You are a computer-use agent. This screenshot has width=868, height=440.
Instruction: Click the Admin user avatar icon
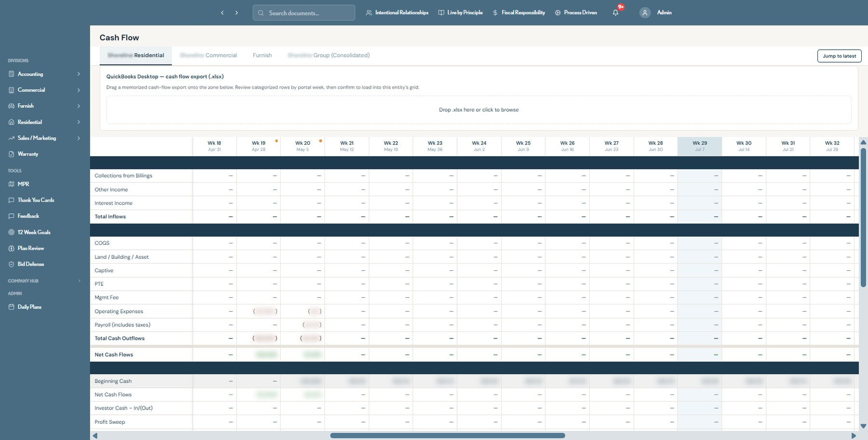tap(645, 13)
